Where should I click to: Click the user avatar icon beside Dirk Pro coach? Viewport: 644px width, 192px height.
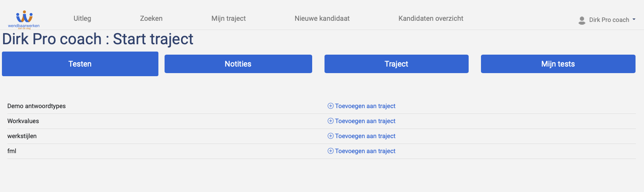click(582, 20)
